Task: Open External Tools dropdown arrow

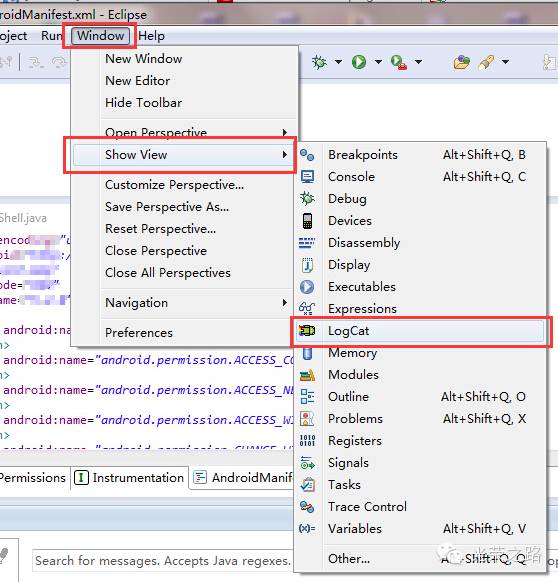Action: point(418,62)
